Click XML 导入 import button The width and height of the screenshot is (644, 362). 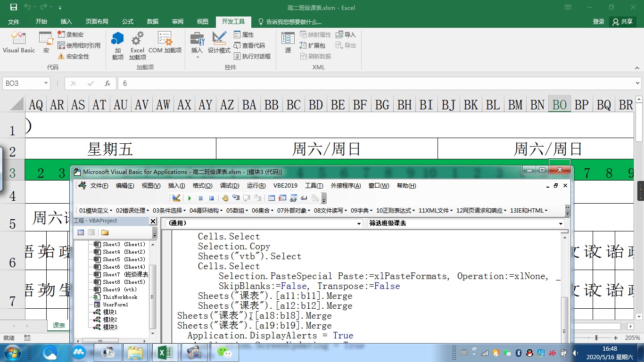[346, 34]
